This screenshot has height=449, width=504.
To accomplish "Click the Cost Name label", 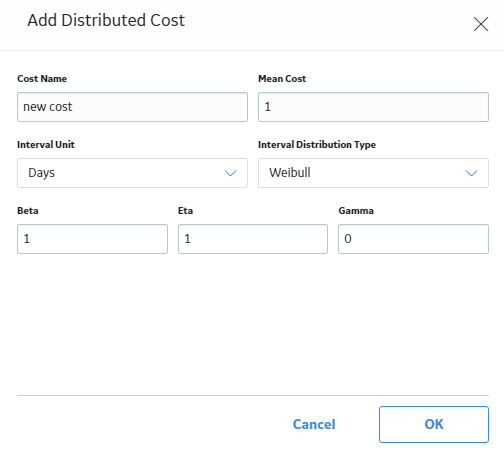I will (x=42, y=79).
